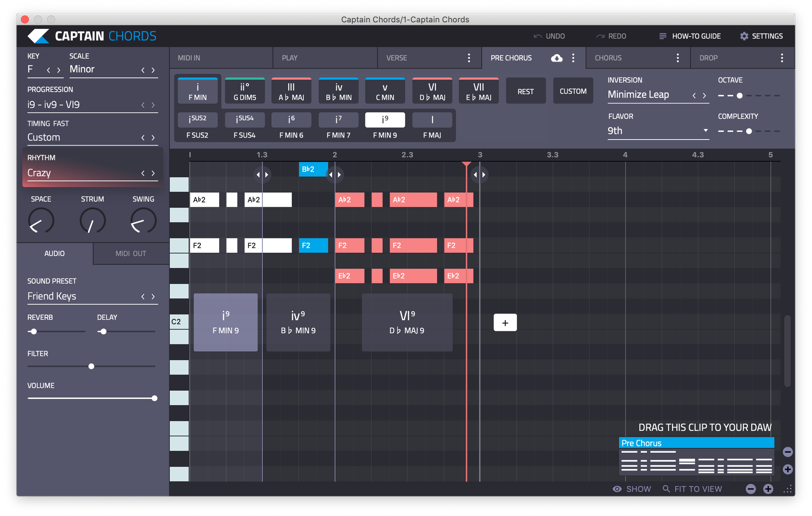Open the How-To Guide link
The height and width of the screenshot is (516, 812).
696,36
